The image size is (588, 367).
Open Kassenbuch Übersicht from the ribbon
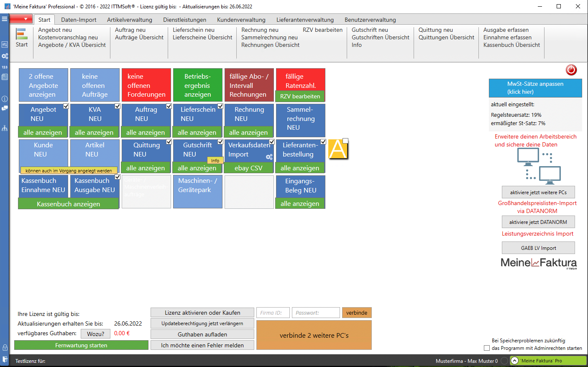tap(511, 45)
